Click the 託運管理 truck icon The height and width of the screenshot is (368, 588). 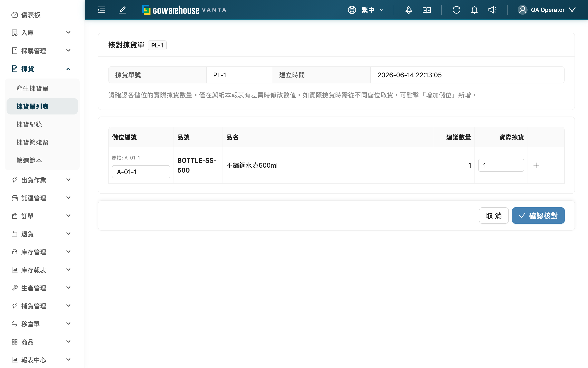point(14,198)
